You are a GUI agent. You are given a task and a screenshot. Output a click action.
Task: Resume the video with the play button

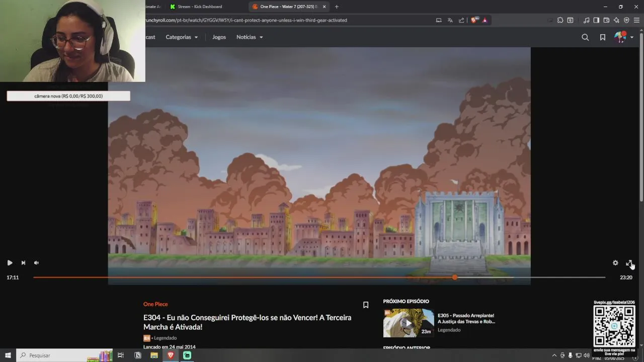pyautogui.click(x=10, y=263)
